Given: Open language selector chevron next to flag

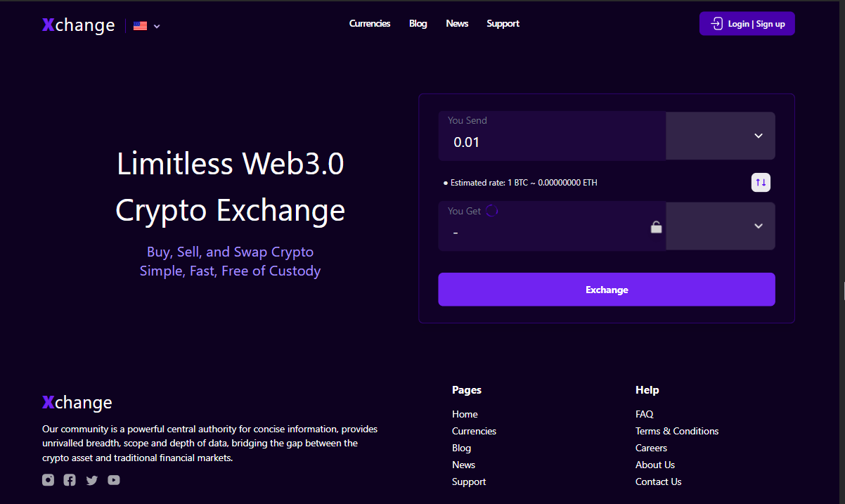Looking at the screenshot, I should [x=157, y=27].
